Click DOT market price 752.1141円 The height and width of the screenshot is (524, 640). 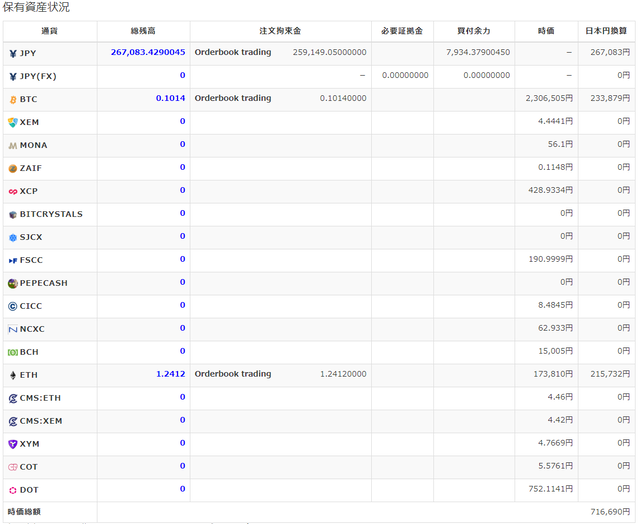(x=550, y=489)
